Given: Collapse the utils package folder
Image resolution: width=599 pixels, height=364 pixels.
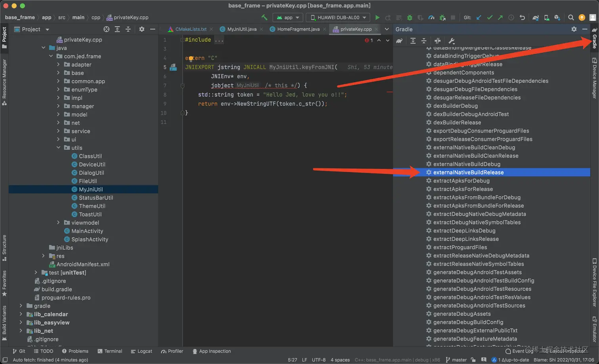Looking at the screenshot, I should pyautogui.click(x=58, y=148).
